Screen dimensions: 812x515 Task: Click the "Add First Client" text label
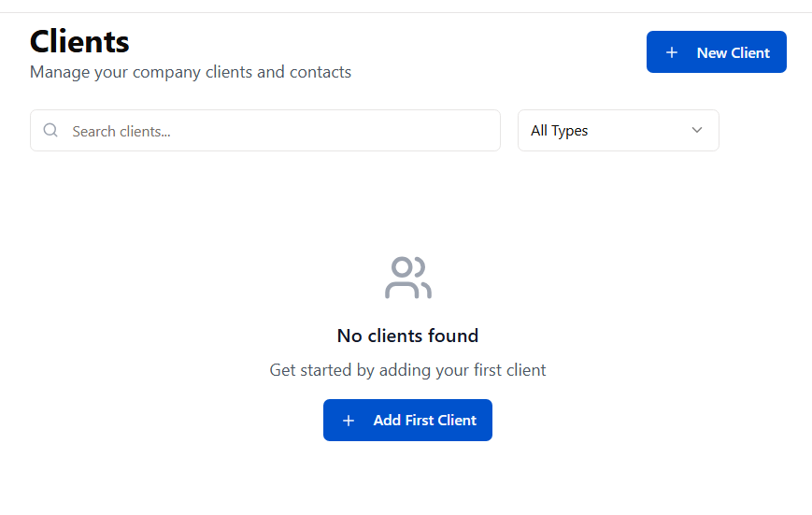click(424, 421)
